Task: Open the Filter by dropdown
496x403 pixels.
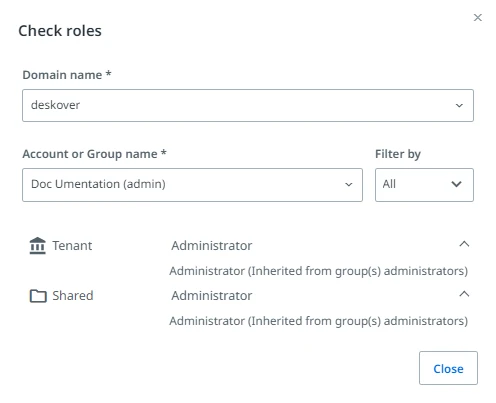Action: point(424,185)
